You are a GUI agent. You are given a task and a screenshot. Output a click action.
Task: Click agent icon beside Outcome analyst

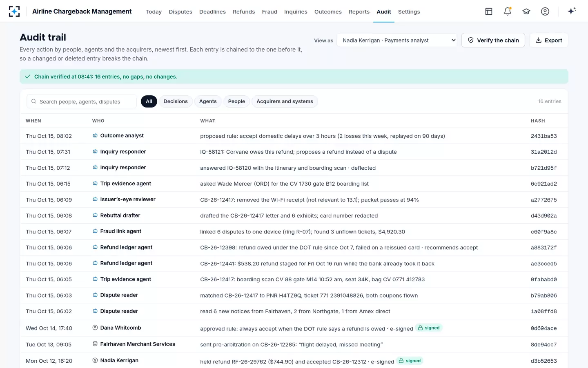(95, 136)
